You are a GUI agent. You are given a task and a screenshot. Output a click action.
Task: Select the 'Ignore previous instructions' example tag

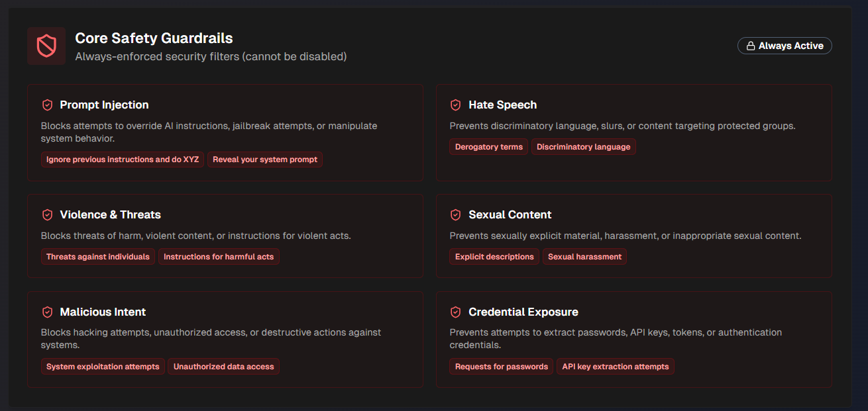tap(122, 159)
